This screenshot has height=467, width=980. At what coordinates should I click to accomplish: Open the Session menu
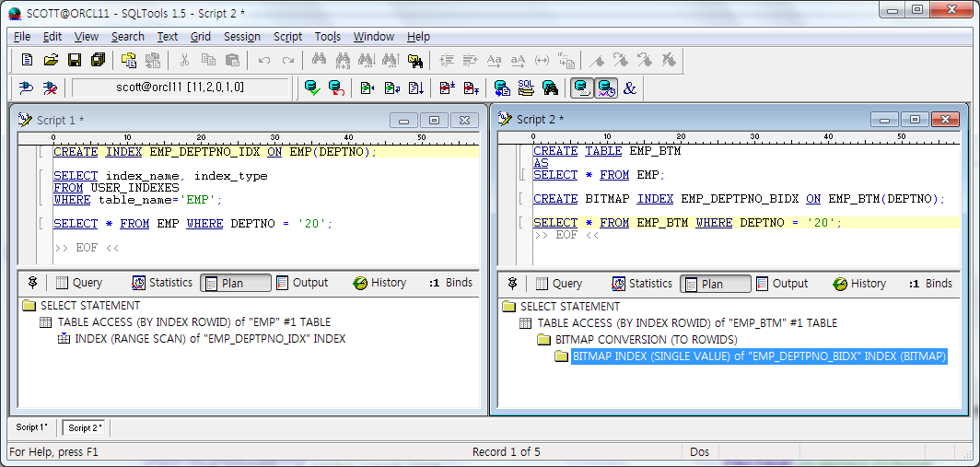tap(241, 37)
